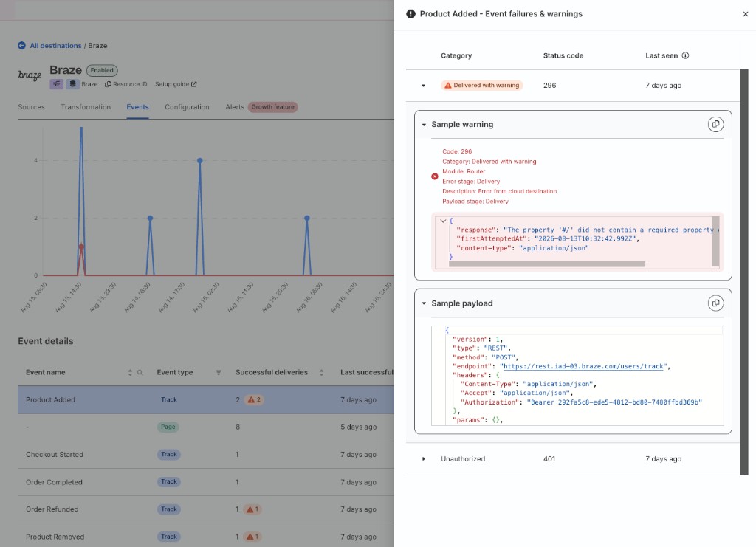Fold the JSON response block chevron
The width and height of the screenshot is (756, 547).
coord(443,221)
